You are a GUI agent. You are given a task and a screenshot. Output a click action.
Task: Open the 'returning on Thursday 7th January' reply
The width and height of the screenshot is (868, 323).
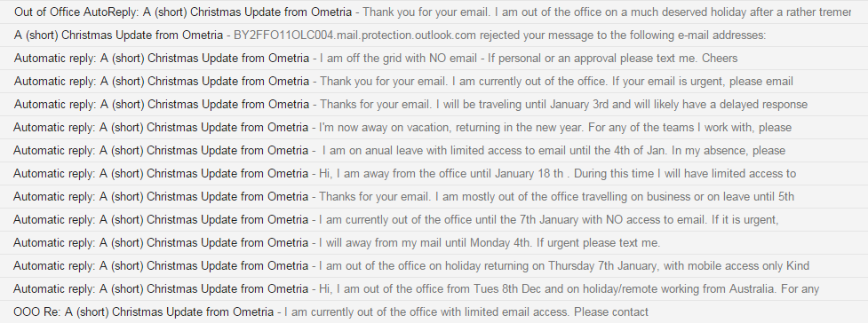tap(434, 265)
